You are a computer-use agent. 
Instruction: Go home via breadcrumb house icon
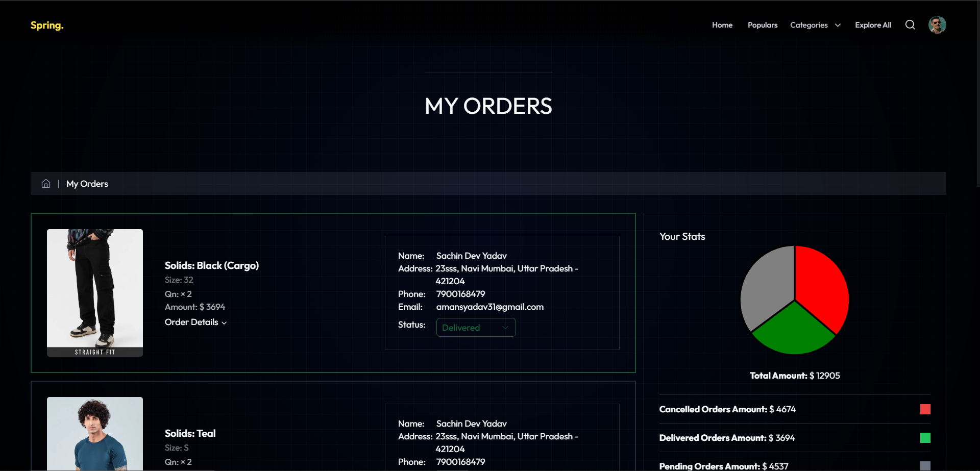click(46, 184)
